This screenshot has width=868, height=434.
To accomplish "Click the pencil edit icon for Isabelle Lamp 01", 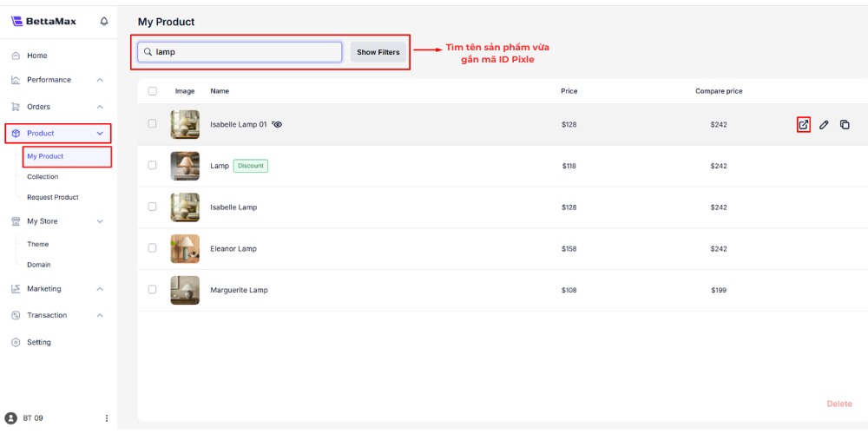I will 824,125.
